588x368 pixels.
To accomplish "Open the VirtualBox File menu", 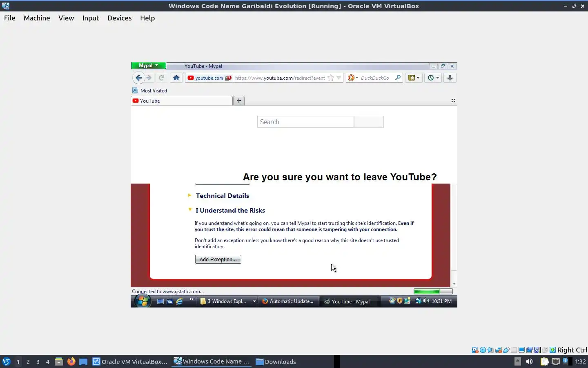I will tap(10, 18).
